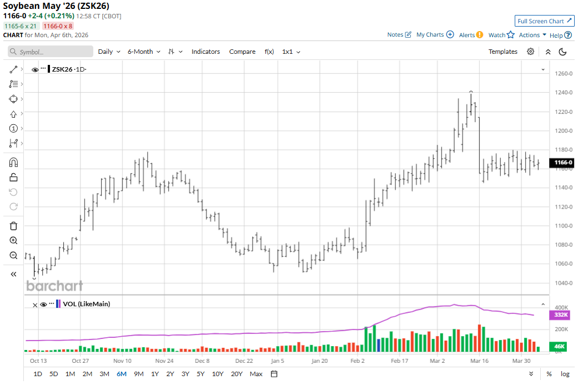The width and height of the screenshot is (588, 390).
Task: Open the Actions dropdown
Action: (x=532, y=35)
